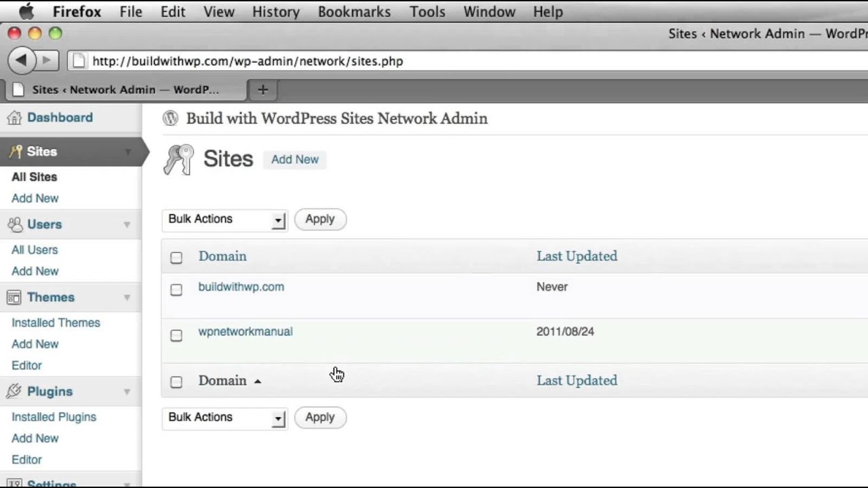Click the page icon in address bar
868x488 pixels.
pyautogui.click(x=79, y=61)
